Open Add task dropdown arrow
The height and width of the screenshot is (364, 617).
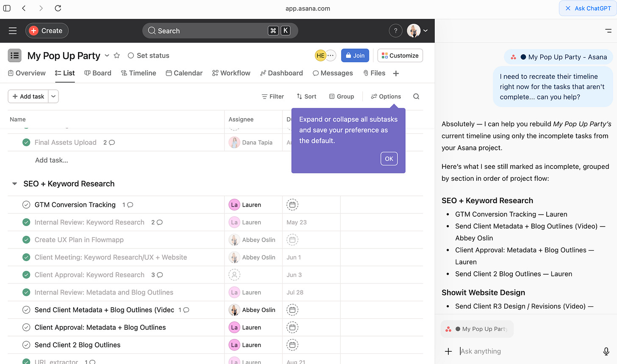pos(53,97)
